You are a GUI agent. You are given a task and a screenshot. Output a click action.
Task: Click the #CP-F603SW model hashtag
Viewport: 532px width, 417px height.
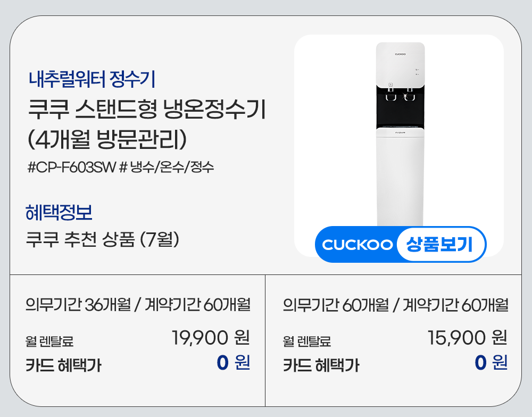pyautogui.click(x=72, y=168)
